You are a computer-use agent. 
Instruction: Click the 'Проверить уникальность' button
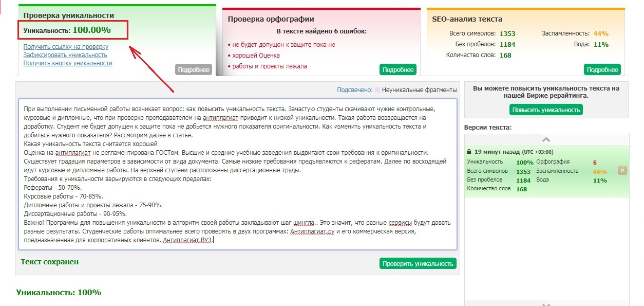coord(418,263)
